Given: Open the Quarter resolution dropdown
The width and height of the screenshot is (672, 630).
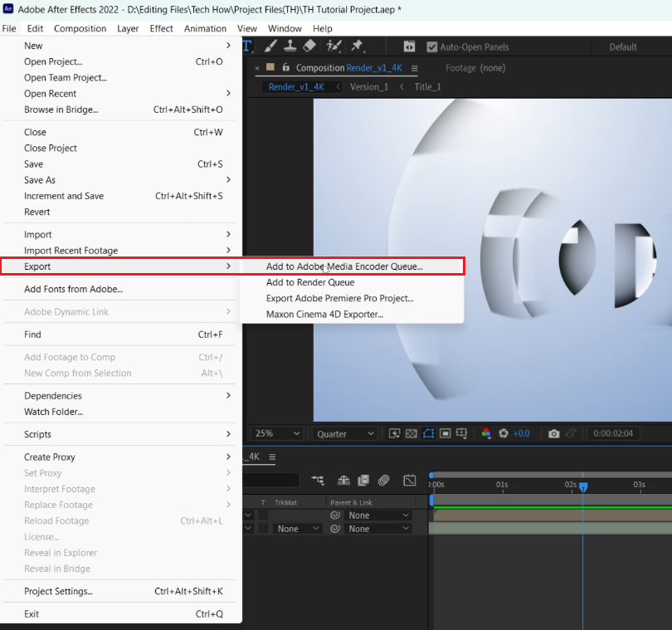Looking at the screenshot, I should (x=345, y=434).
